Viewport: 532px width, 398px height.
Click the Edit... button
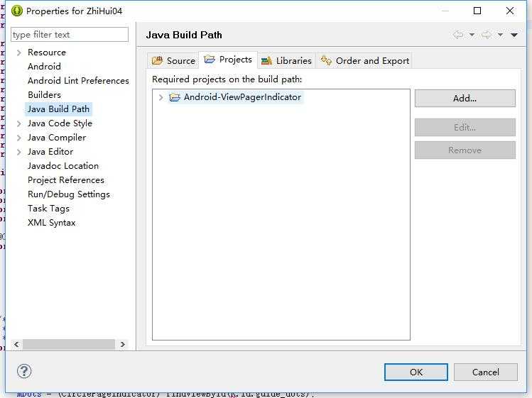point(465,128)
